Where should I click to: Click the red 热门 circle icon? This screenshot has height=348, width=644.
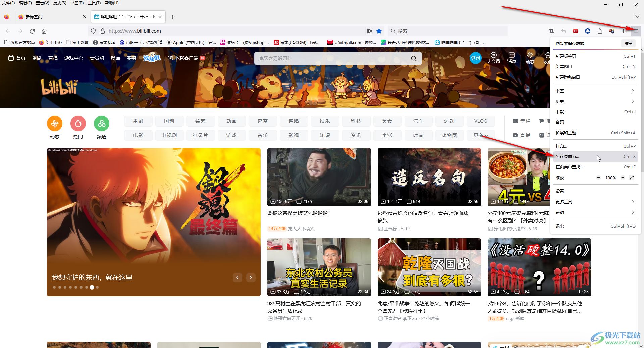78,124
